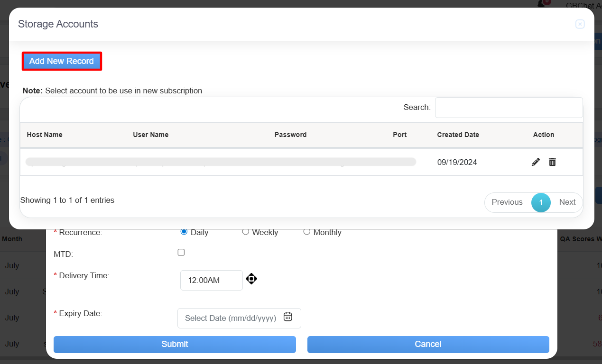The height and width of the screenshot is (364, 602).
Task: Select the Monthly recurrence option
Action: 307,232
